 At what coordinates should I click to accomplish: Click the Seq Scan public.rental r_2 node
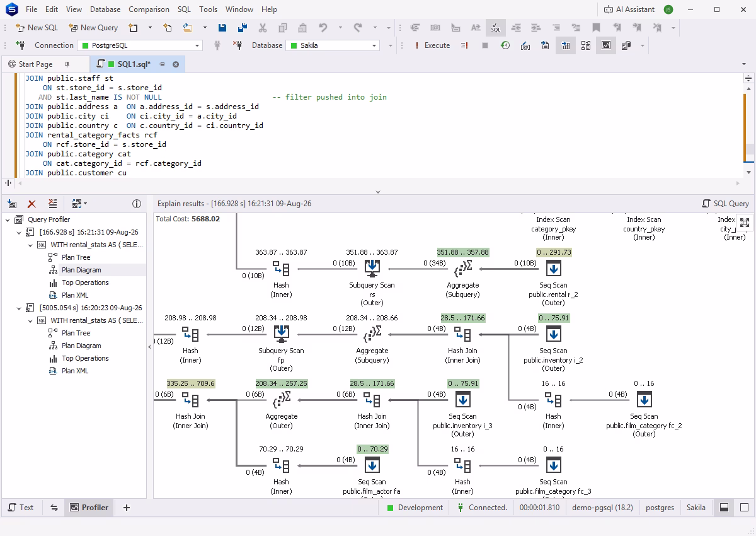point(553,269)
